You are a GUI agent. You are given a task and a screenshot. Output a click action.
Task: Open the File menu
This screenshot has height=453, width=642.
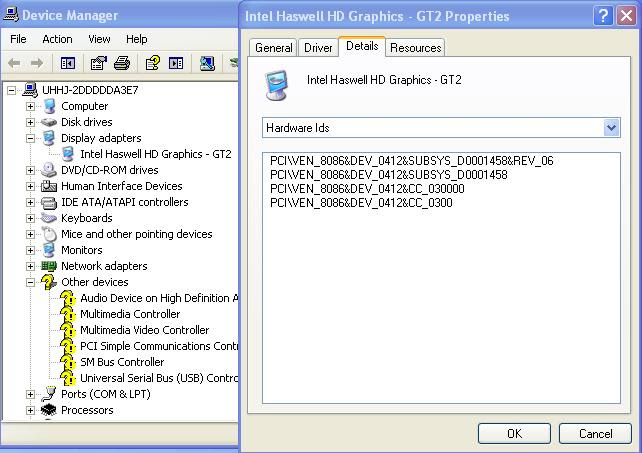tap(18, 39)
